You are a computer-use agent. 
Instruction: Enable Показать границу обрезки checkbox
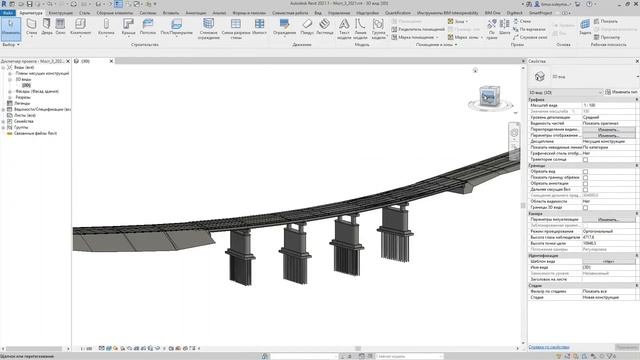pos(585,178)
